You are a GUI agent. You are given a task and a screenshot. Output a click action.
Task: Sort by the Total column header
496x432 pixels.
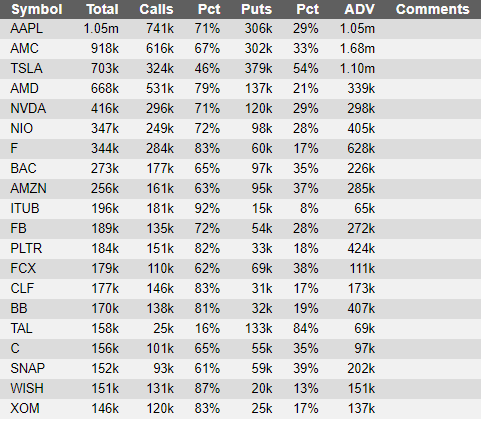coord(102,9)
